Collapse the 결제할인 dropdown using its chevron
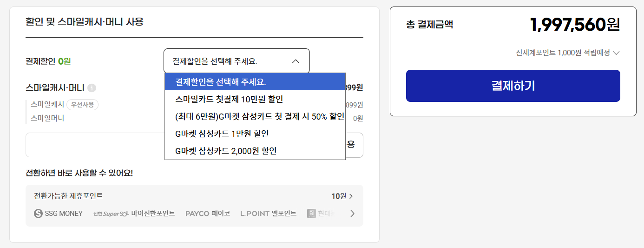 coord(296,61)
